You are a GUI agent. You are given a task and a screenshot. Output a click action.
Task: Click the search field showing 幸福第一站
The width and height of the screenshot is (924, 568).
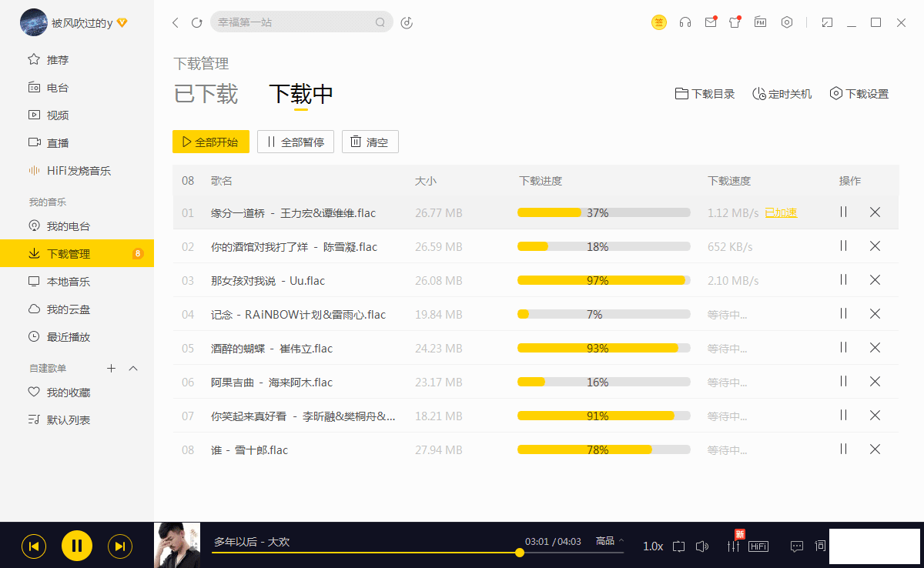tap(293, 22)
